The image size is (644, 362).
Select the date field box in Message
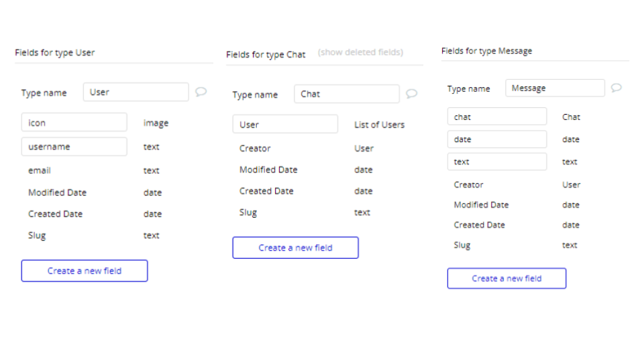coord(497,139)
